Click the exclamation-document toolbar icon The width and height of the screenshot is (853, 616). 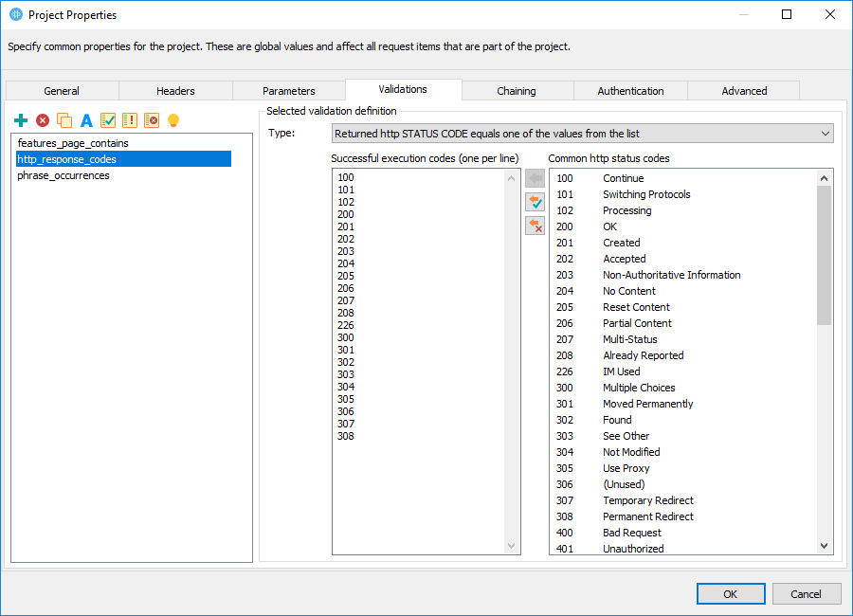(130, 120)
